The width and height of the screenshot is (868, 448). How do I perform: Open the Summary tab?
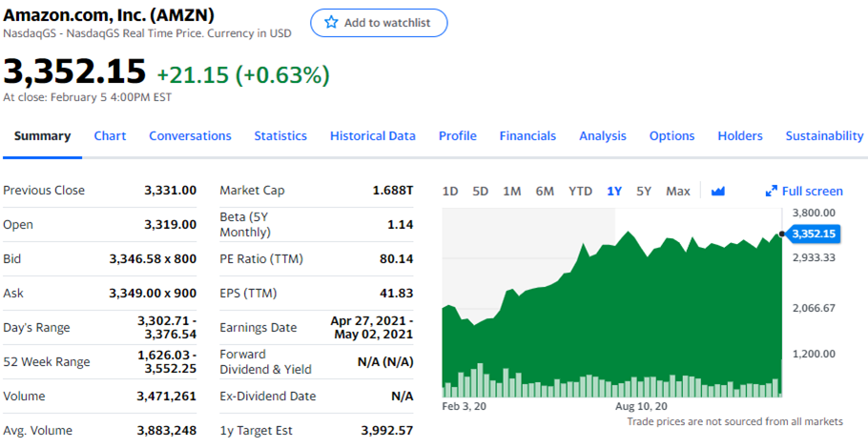[43, 136]
